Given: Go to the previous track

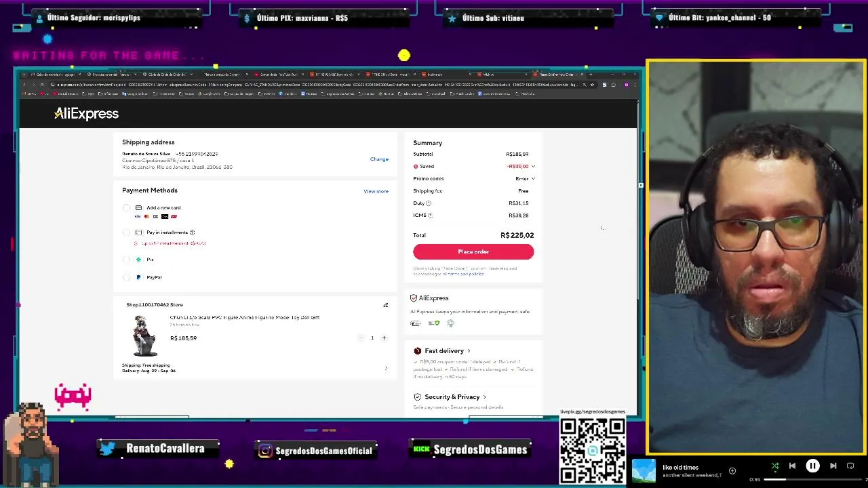Looking at the screenshot, I should (x=792, y=466).
